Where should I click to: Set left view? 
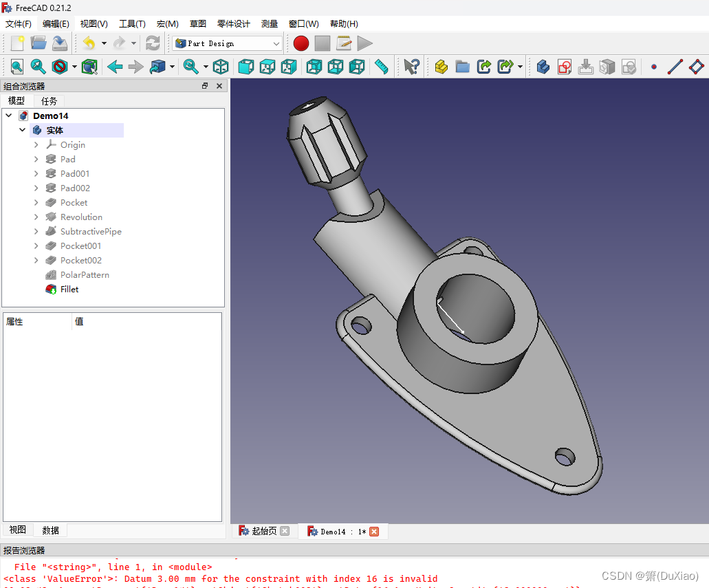tap(357, 67)
